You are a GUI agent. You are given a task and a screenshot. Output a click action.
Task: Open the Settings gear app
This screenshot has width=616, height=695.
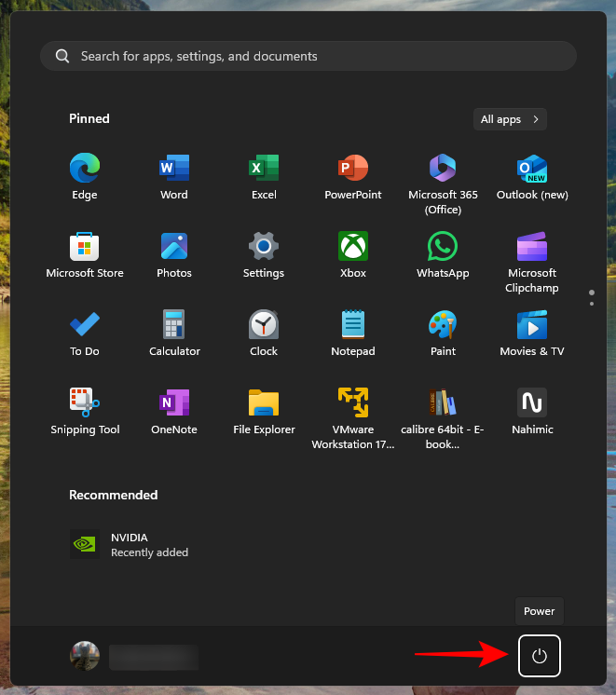[264, 248]
